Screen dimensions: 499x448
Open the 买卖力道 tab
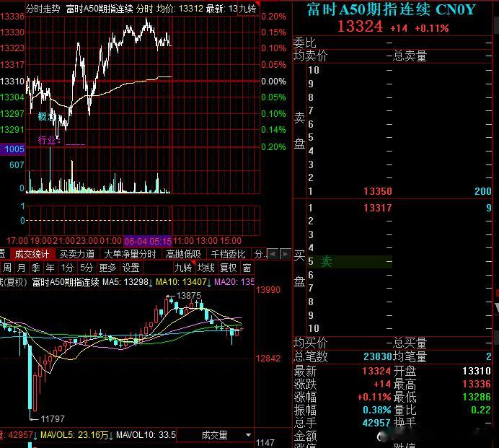(77, 254)
